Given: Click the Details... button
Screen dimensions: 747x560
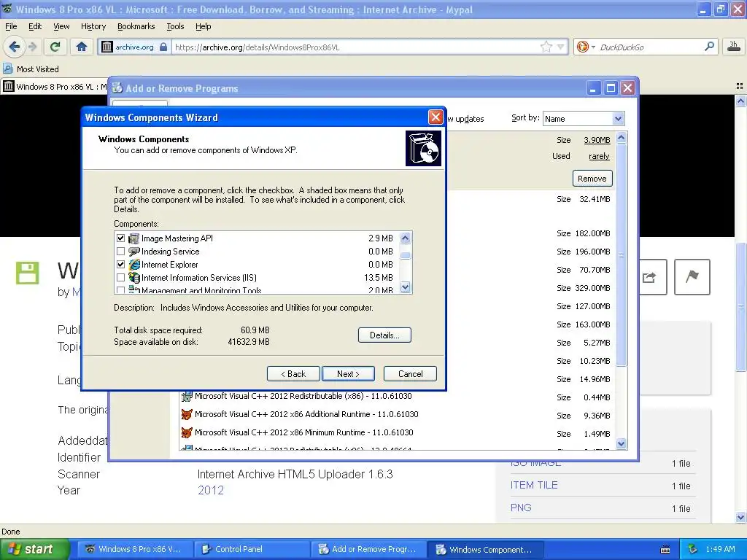Looking at the screenshot, I should point(384,335).
